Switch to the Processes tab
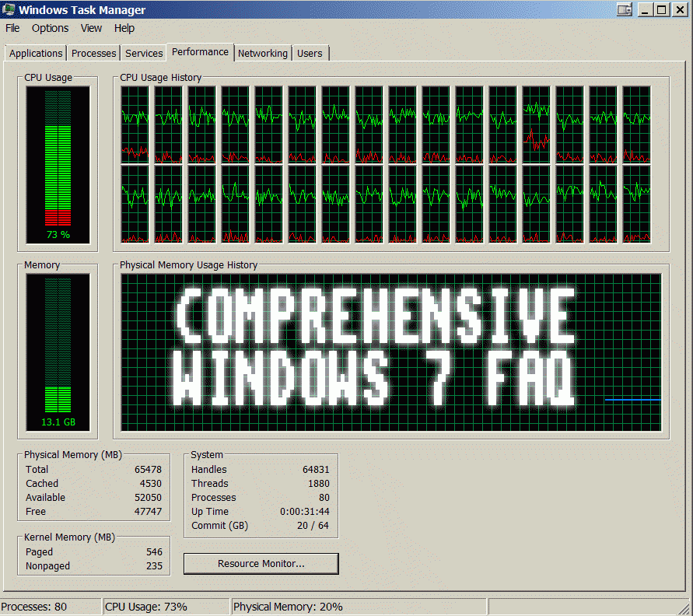This screenshot has height=616, width=693. [93, 54]
